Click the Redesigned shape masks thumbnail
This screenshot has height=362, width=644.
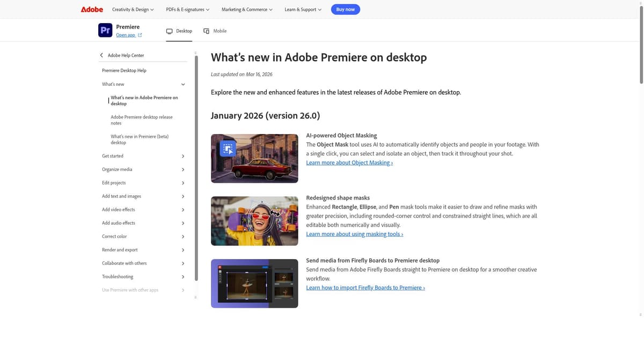254,220
